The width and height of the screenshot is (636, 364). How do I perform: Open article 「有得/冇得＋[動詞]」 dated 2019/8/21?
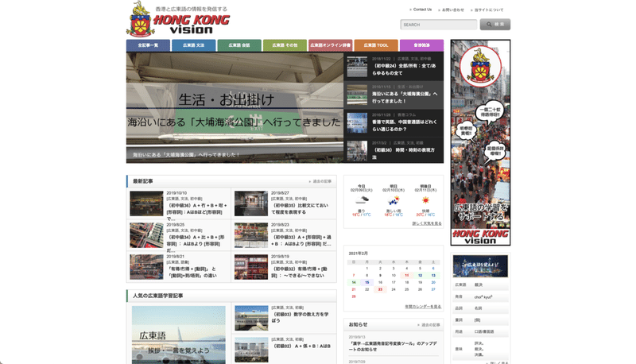(192, 272)
